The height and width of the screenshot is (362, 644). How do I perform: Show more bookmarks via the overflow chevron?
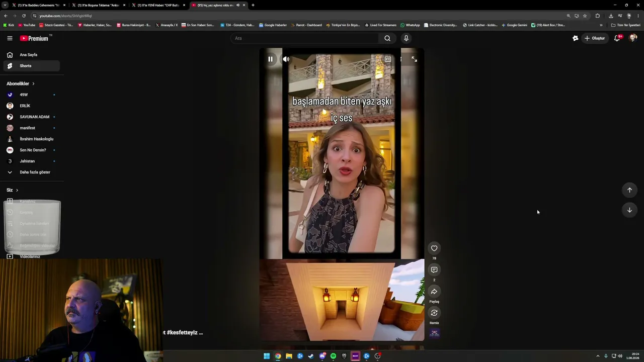[601, 25]
